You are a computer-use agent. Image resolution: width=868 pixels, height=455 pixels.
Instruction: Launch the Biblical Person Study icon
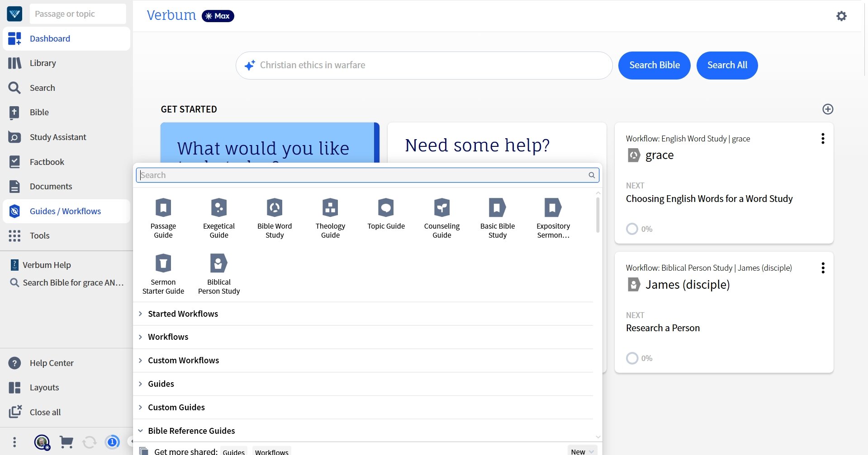pyautogui.click(x=219, y=263)
